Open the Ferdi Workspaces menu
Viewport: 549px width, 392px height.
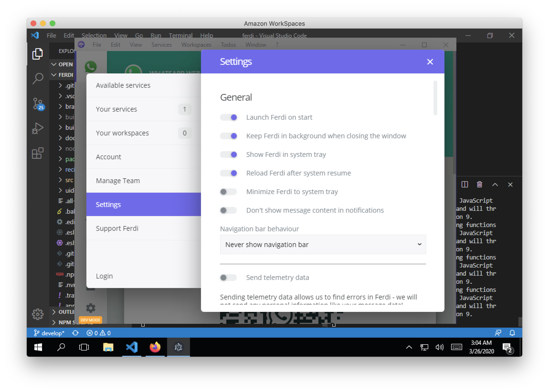tap(196, 45)
